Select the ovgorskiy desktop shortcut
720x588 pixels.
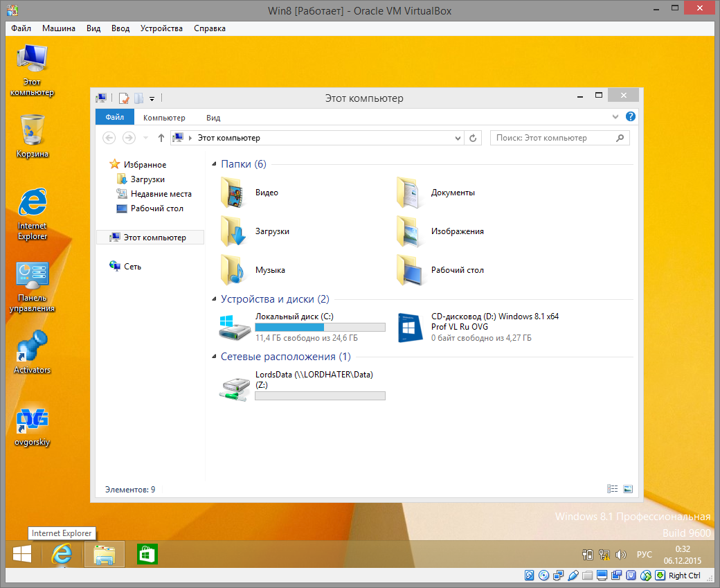(32, 427)
